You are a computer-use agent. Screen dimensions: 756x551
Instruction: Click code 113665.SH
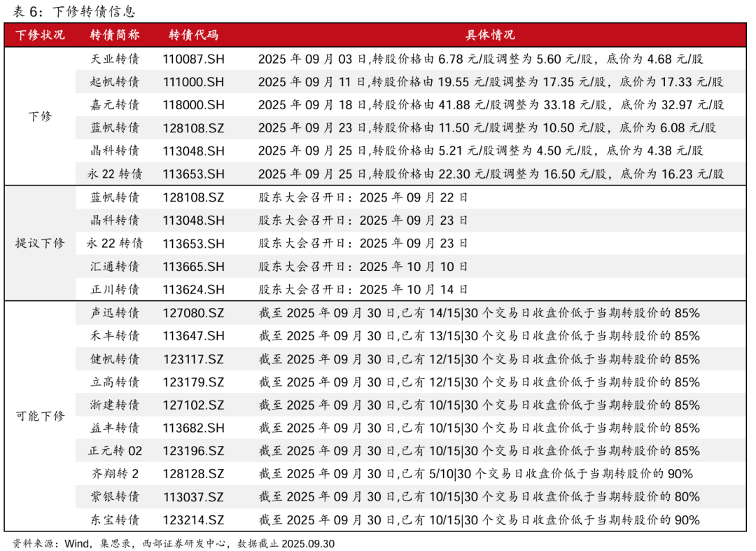point(193,267)
